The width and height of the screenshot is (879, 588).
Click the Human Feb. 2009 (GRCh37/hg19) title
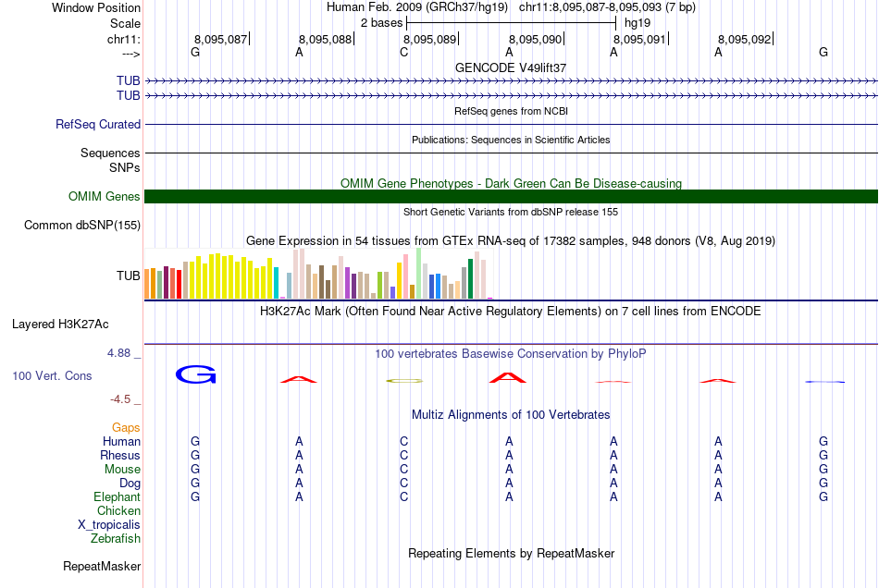coord(417,7)
